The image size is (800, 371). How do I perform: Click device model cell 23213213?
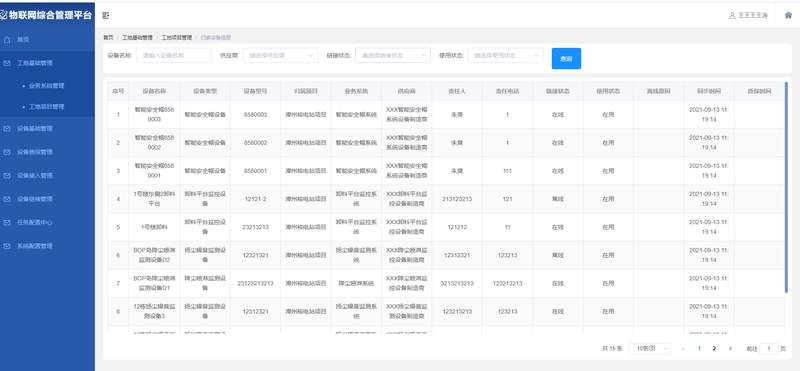pyautogui.click(x=256, y=227)
